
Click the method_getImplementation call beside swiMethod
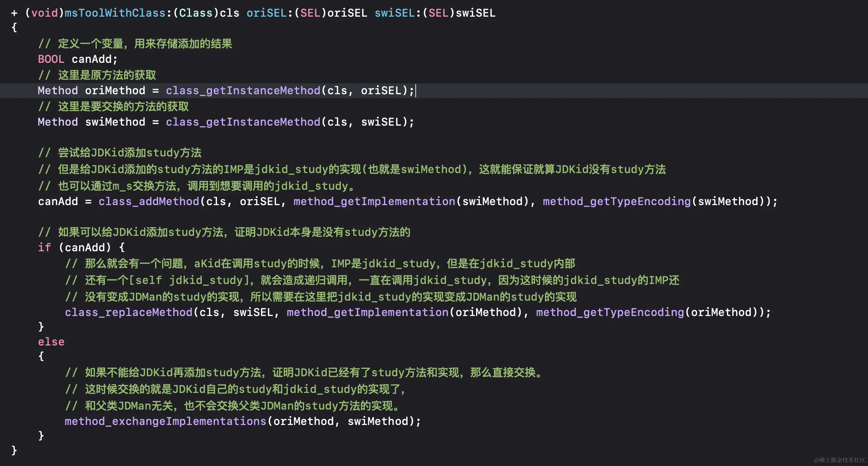tap(374, 201)
